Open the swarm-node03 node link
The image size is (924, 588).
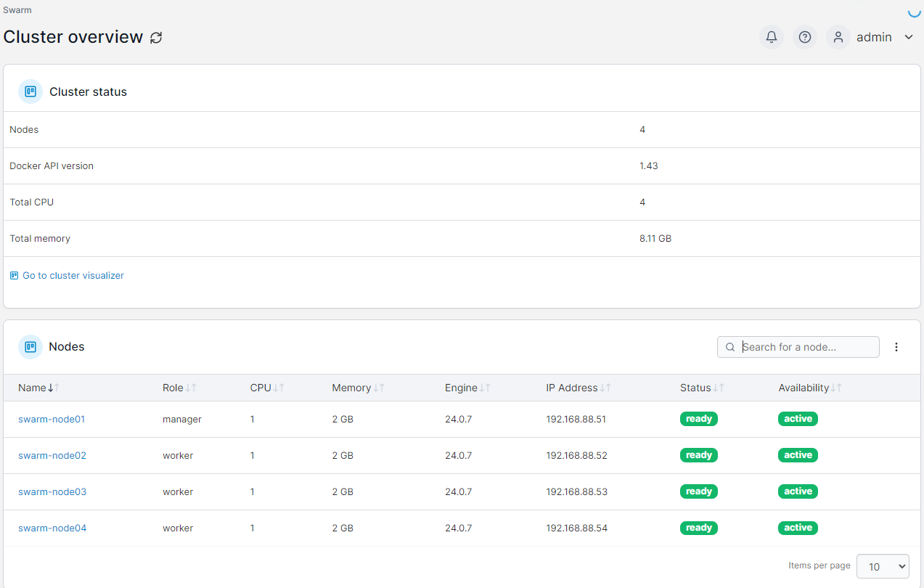pos(52,491)
